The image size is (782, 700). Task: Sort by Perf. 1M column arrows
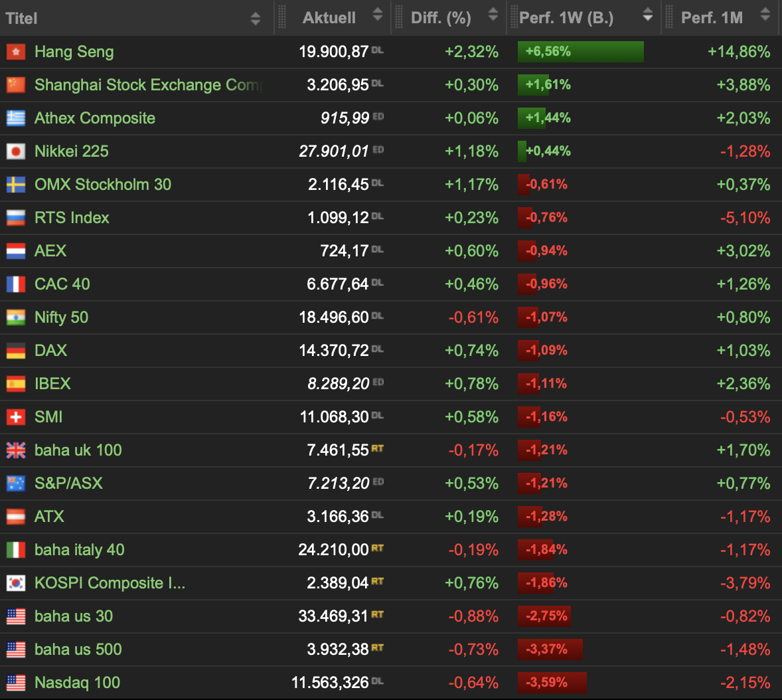click(765, 15)
